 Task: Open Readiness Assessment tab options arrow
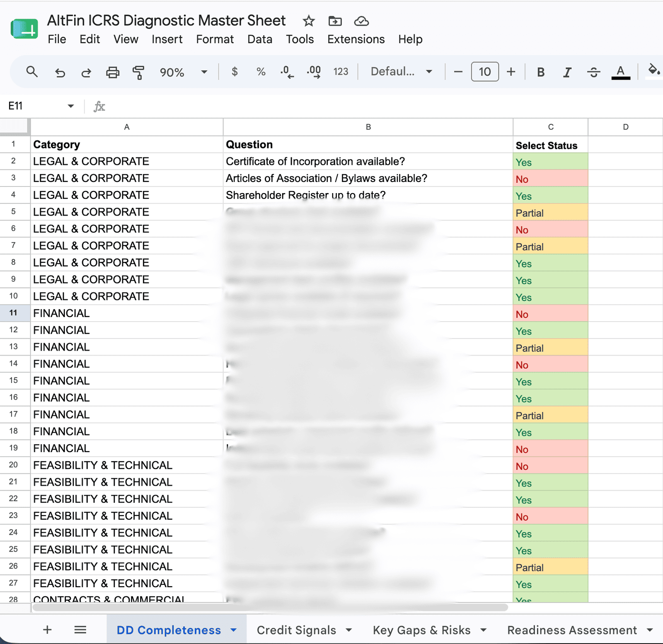point(649,630)
